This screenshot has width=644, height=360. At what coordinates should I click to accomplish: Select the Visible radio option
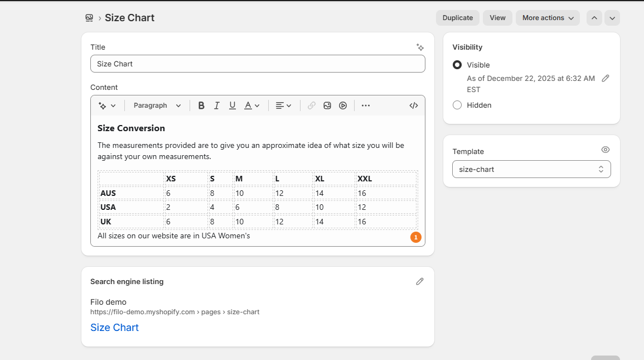point(457,65)
